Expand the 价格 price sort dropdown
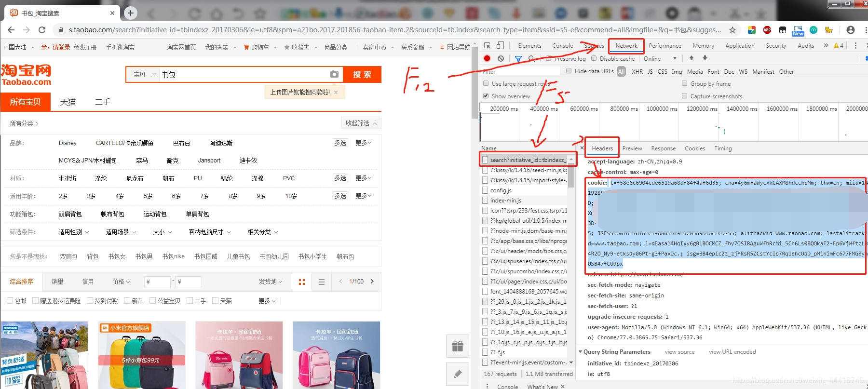The width and height of the screenshot is (868, 389). click(121, 282)
